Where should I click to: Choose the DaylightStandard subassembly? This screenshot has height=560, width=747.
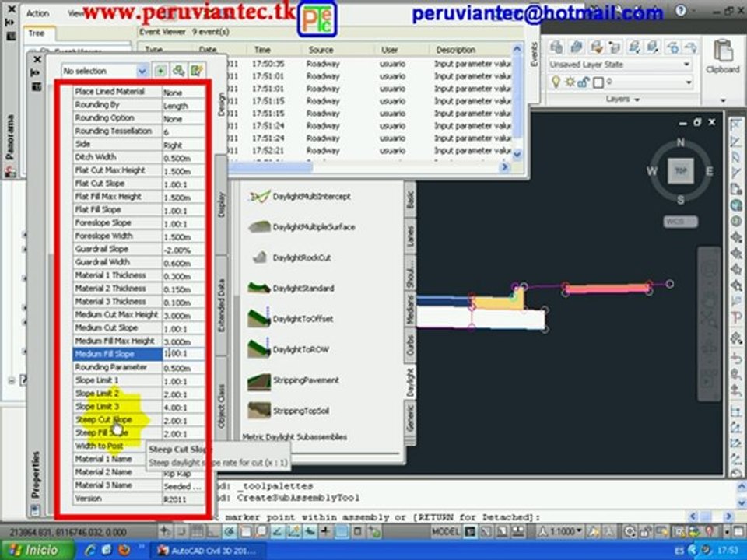coord(260,288)
